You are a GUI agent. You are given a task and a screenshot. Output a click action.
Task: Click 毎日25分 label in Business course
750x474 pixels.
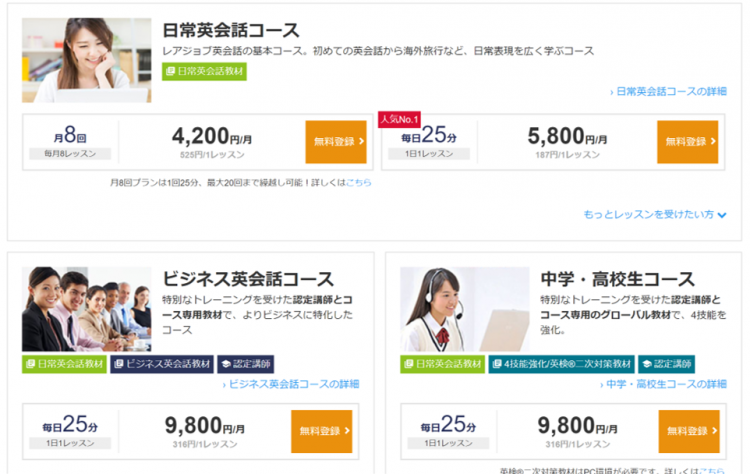[x=70, y=425]
